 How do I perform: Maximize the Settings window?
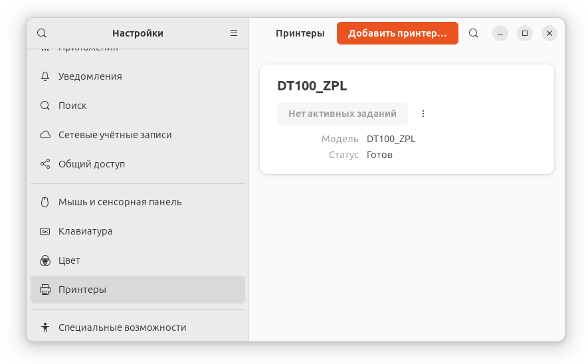(525, 33)
